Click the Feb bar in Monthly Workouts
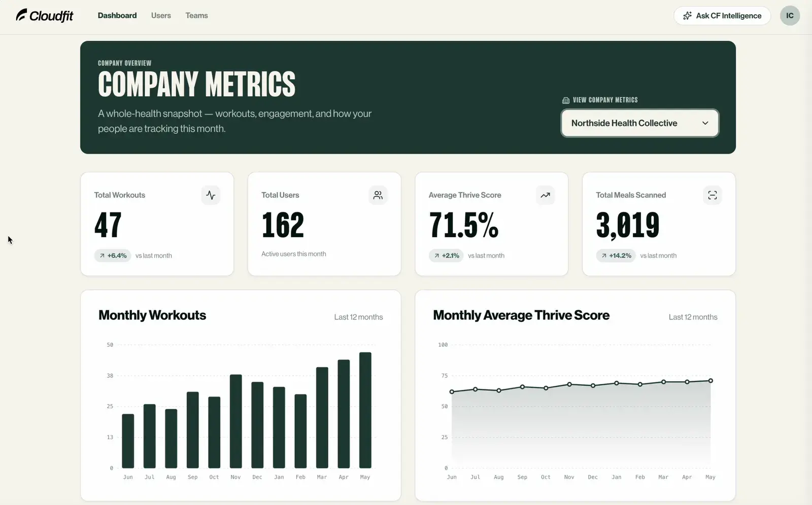 [300, 431]
